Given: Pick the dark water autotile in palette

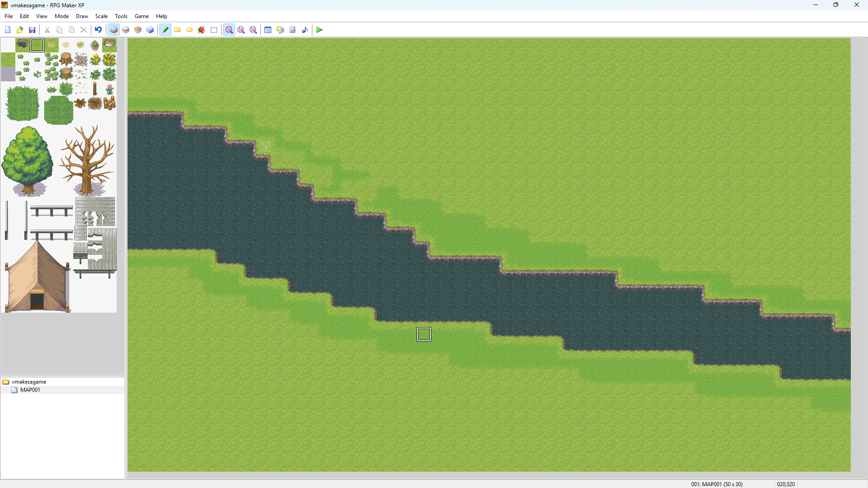Looking at the screenshot, I should point(23,45).
